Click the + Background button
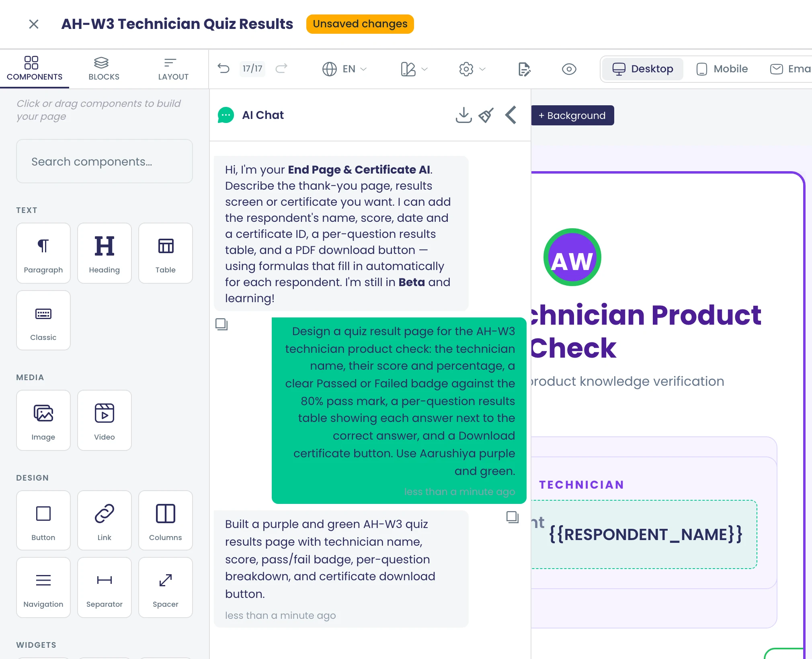 point(572,115)
